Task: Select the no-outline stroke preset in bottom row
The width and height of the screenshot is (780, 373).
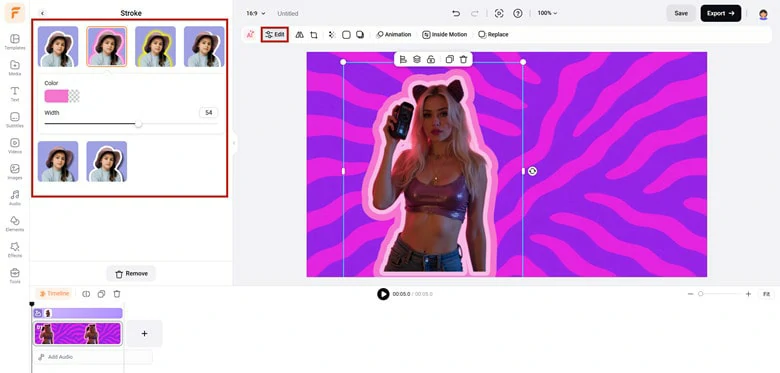Action: [x=58, y=161]
